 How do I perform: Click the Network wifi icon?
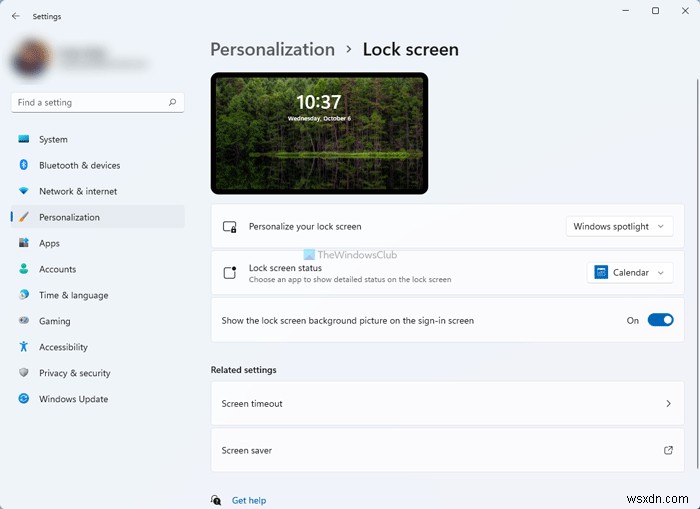pos(24,191)
